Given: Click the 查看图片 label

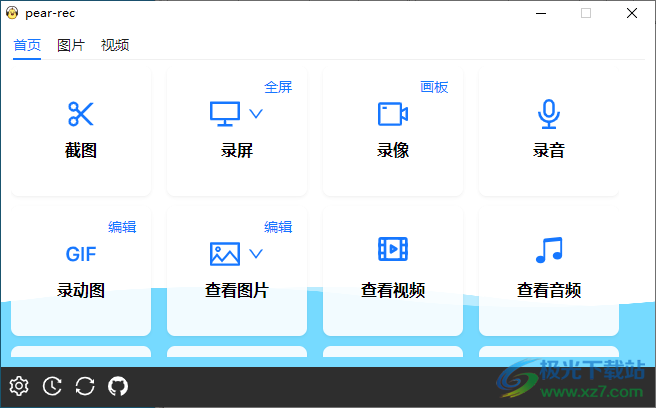Looking at the screenshot, I should point(237,290).
